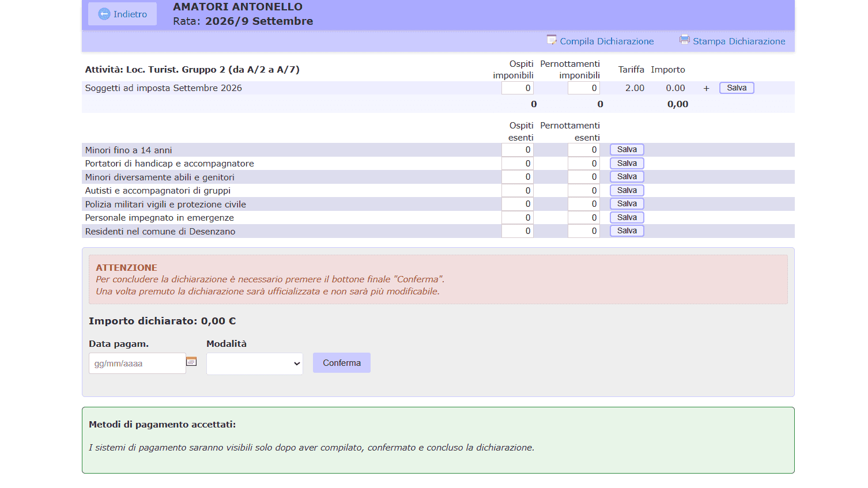
Task: Click the Compila Dichiarazione form icon
Action: coord(552,40)
